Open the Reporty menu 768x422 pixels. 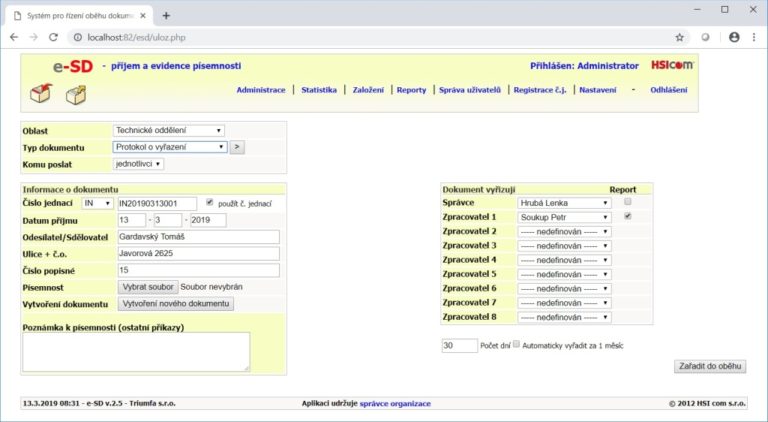[411, 90]
